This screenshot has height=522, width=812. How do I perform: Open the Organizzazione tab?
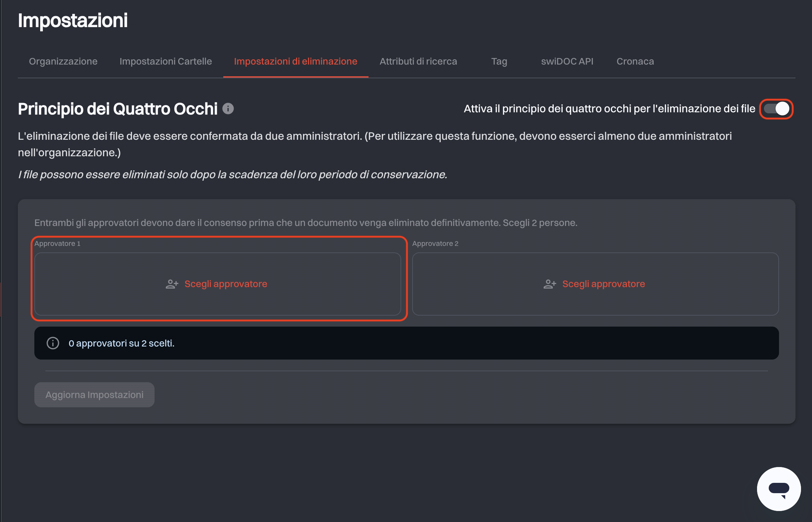[x=63, y=61]
